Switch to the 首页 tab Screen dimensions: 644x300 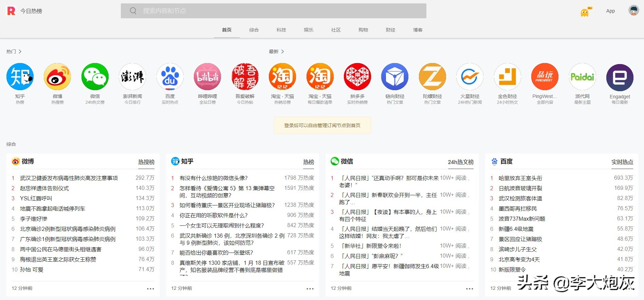click(227, 30)
